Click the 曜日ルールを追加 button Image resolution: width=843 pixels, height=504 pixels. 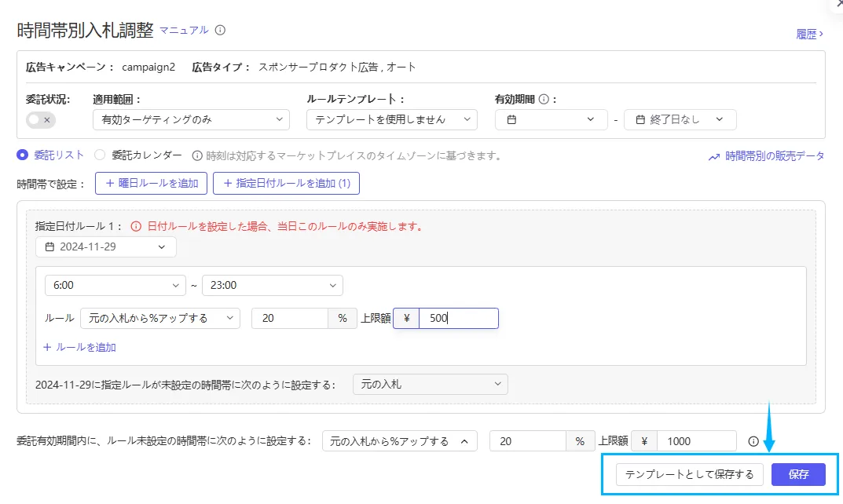(x=151, y=183)
